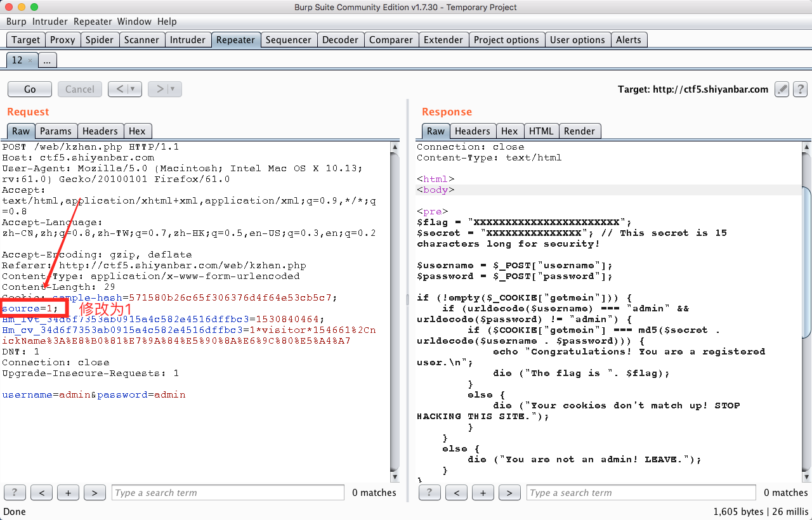The width and height of the screenshot is (812, 520).
Task: Click the Cancel button
Action: pyautogui.click(x=79, y=89)
